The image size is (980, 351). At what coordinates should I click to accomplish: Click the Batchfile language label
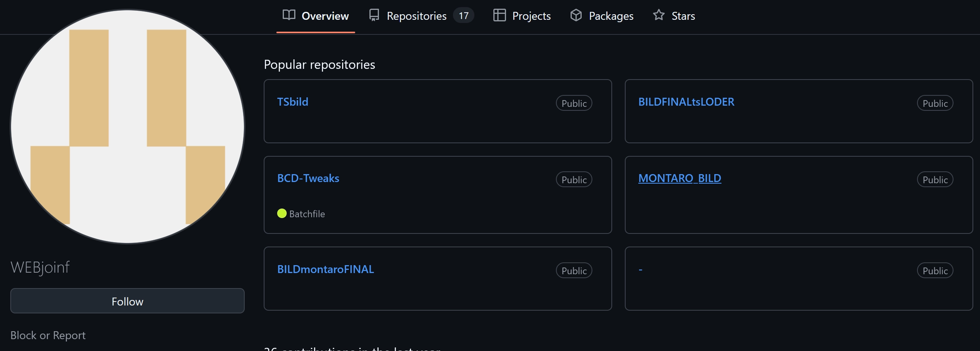(307, 214)
